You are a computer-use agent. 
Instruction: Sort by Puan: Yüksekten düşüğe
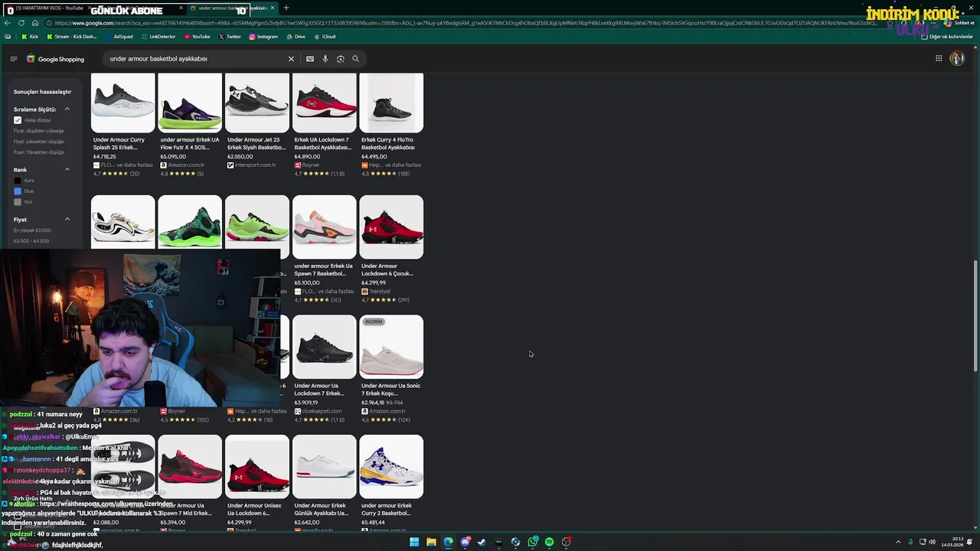pyautogui.click(x=38, y=152)
